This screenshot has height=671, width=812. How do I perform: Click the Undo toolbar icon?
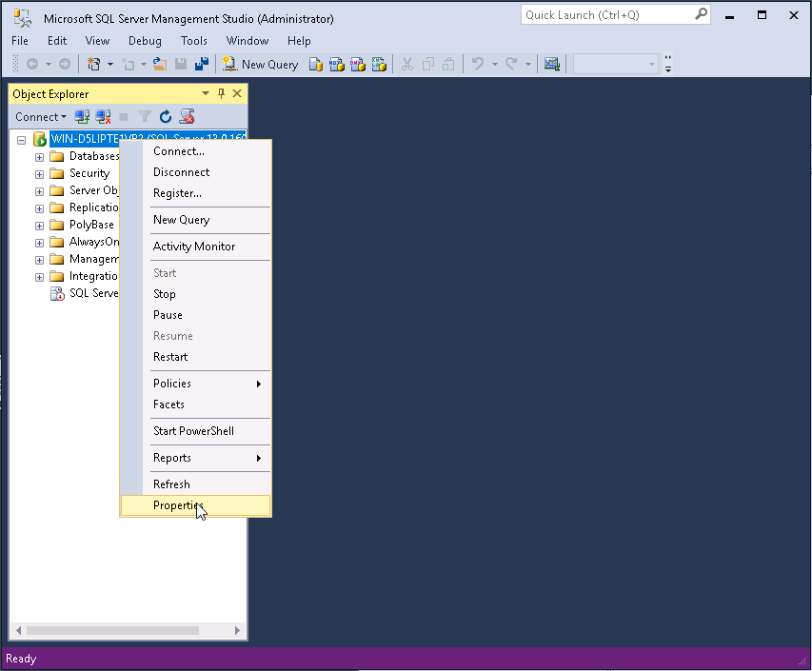click(478, 64)
